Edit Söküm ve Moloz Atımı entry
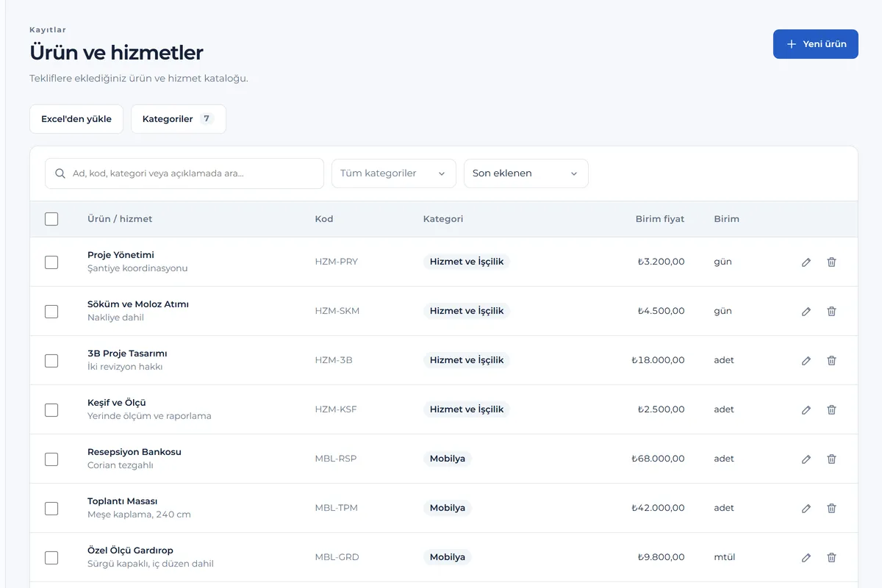The width and height of the screenshot is (882, 588). [x=806, y=311]
